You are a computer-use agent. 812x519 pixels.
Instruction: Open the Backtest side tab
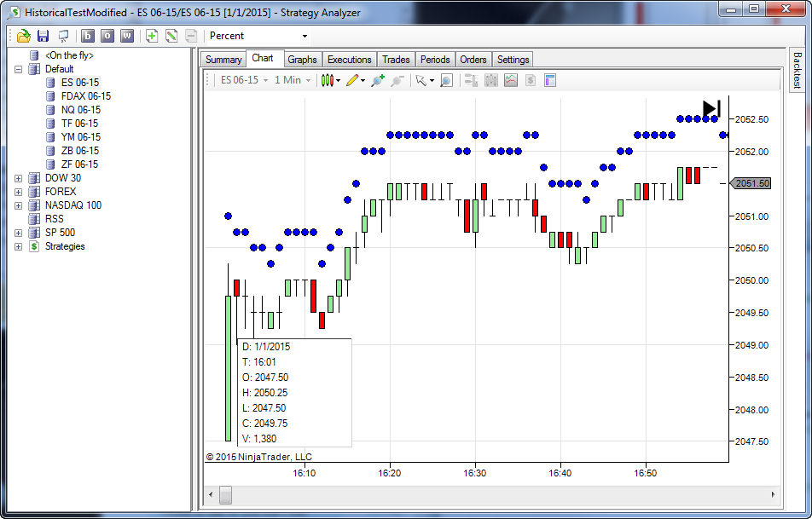(x=797, y=70)
